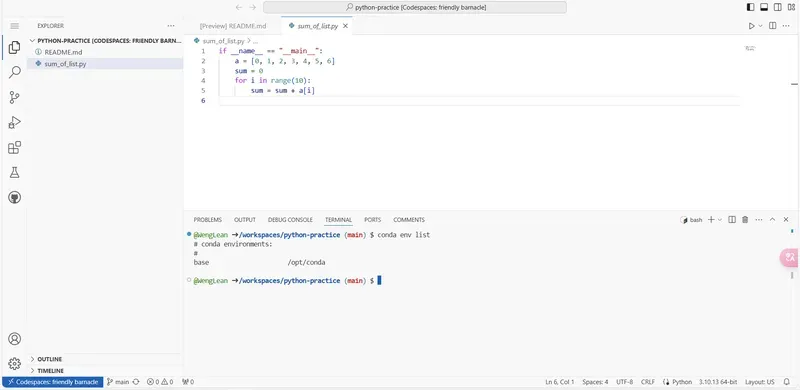This screenshot has width=800, height=390.
Task: Close the sum_of_list.py tab
Action: coord(345,26)
